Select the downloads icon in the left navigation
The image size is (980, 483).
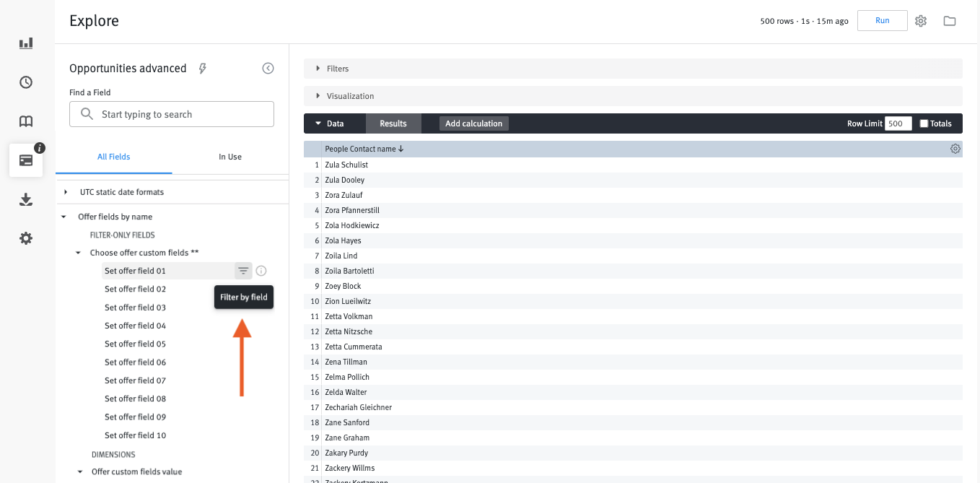pyautogui.click(x=26, y=200)
